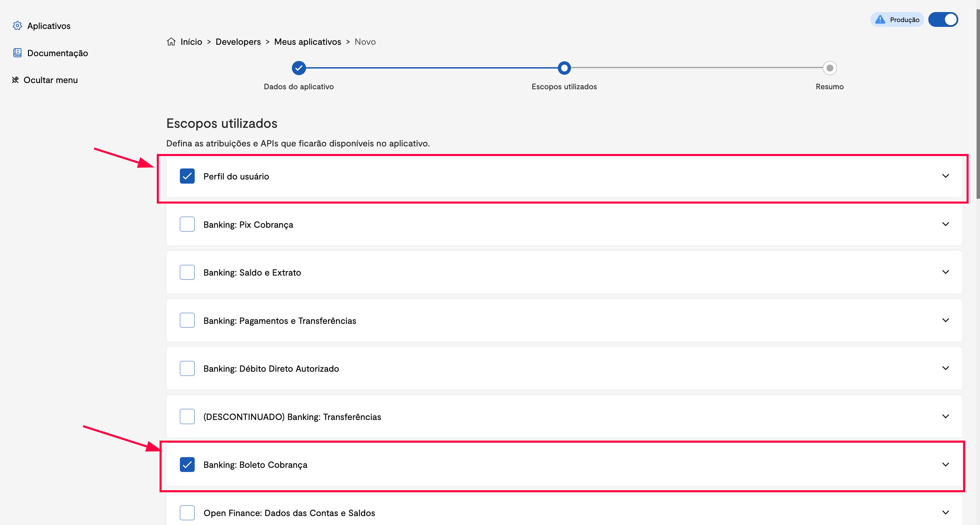Click the completed checkmark step Dados do aplicativo
Screen dimensions: 980x525
click(x=299, y=68)
